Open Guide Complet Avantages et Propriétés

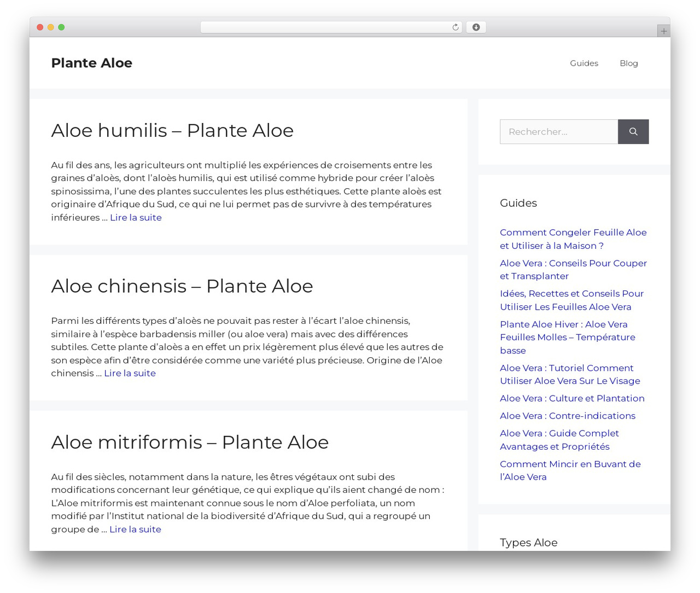click(x=559, y=440)
